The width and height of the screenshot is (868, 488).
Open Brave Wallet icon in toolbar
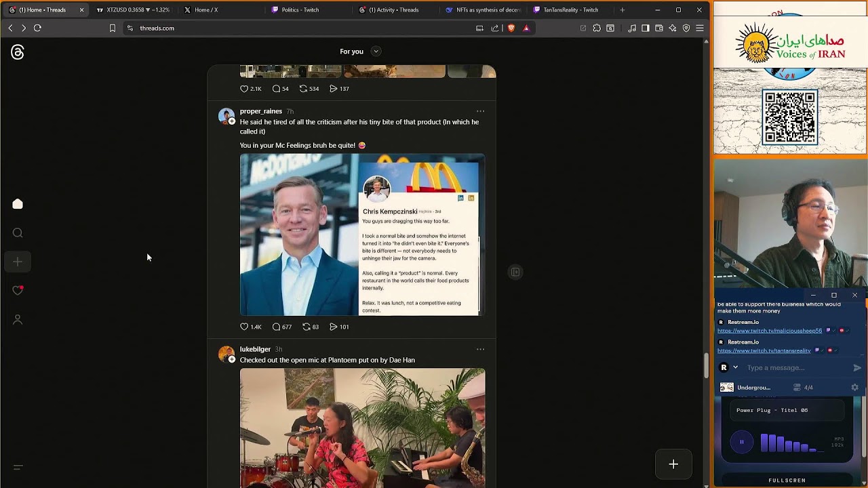(659, 28)
